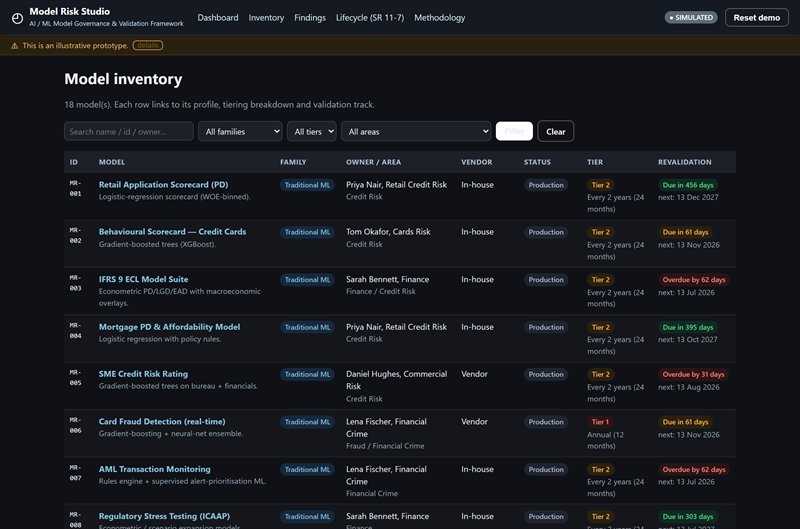Open the Dashboard nav item
Image resolution: width=800 pixels, height=529 pixels.
point(218,18)
